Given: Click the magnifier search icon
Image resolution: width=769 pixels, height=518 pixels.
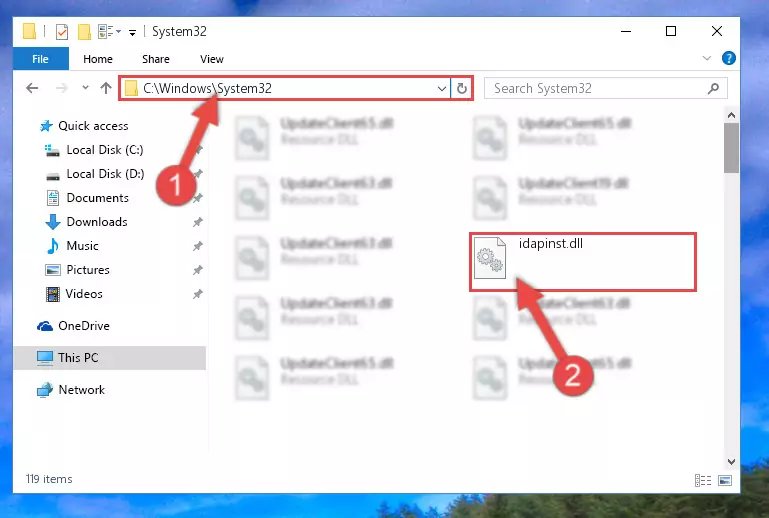Looking at the screenshot, I should coord(714,88).
